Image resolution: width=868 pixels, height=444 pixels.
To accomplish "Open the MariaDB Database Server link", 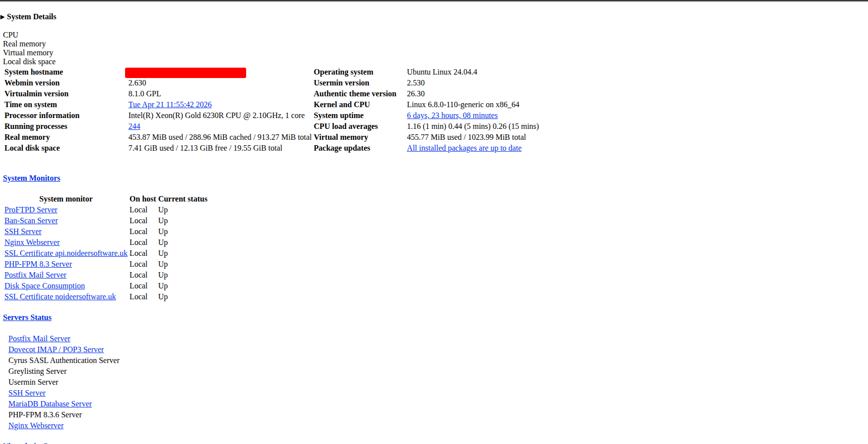I will tap(50, 404).
